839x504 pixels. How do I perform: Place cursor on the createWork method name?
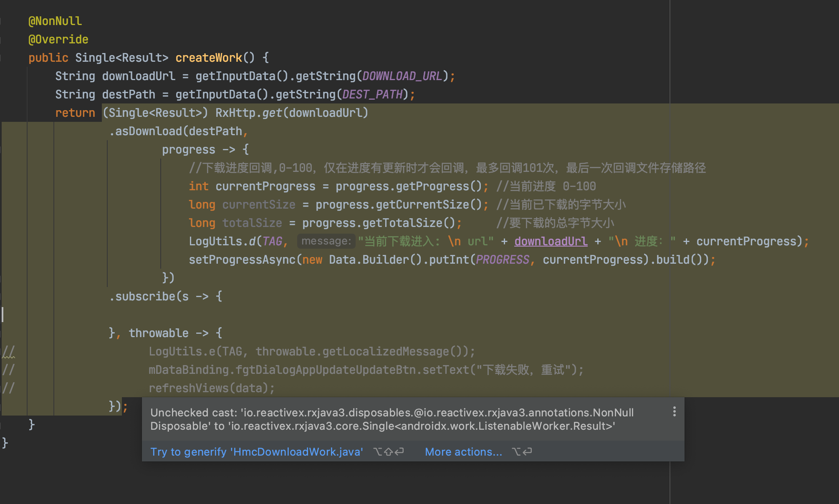point(209,57)
